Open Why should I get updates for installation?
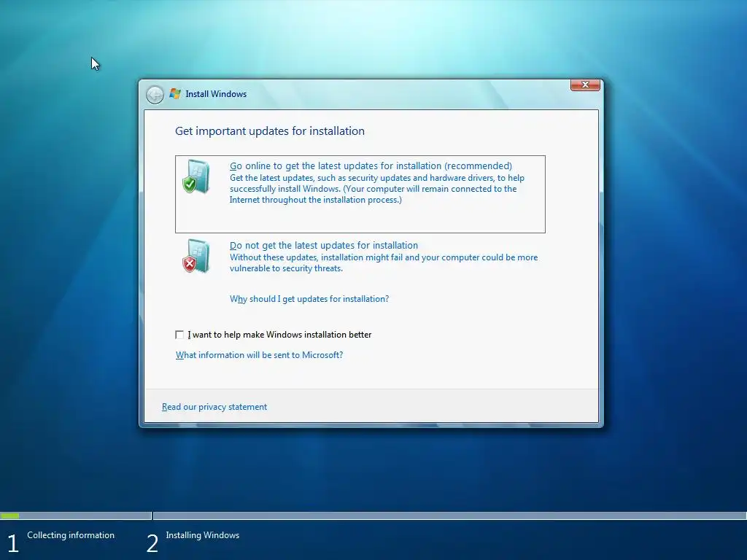Screen dimensions: 747x560 coord(309,299)
